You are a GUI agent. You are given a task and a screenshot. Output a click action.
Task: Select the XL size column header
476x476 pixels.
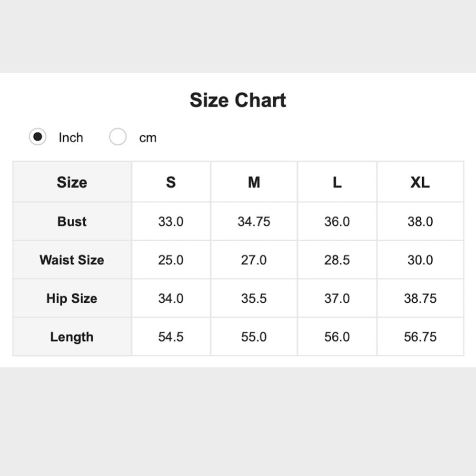point(420,182)
